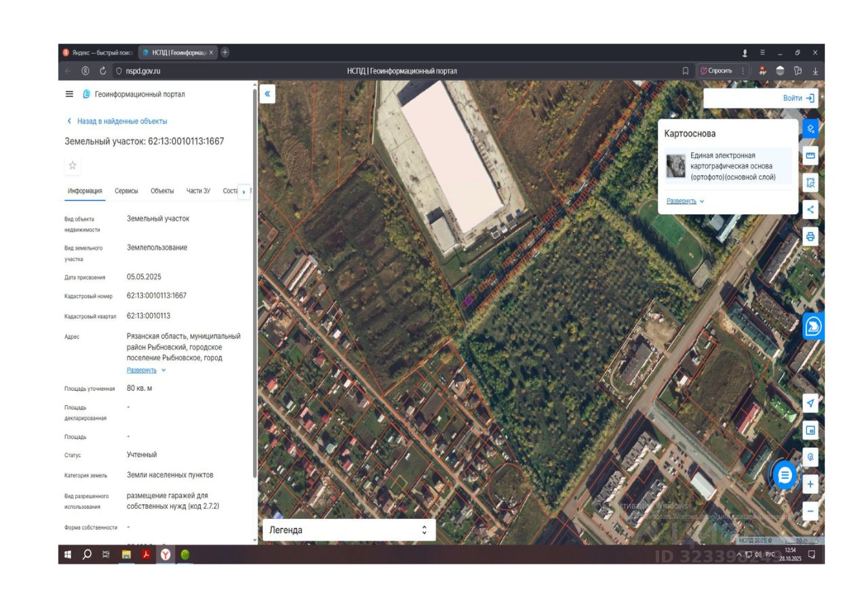This screenshot has height=614, width=868.
Task: Print the current map view
Action: click(x=810, y=237)
